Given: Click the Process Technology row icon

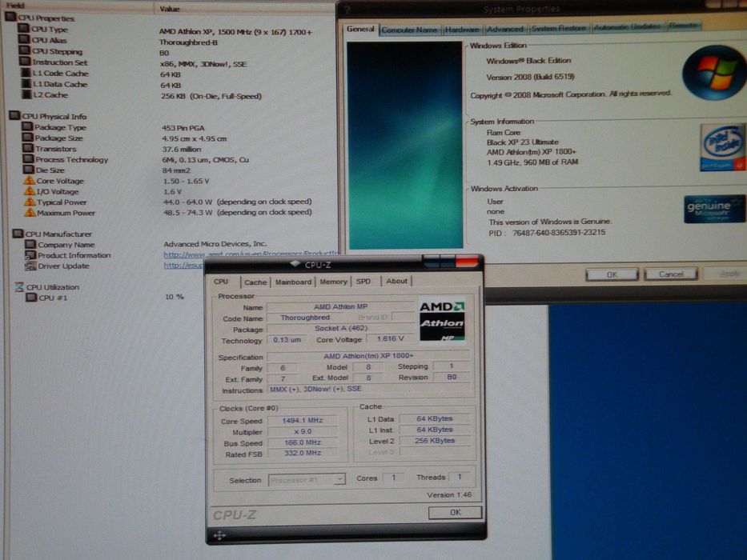Looking at the screenshot, I should pyautogui.click(x=29, y=158).
